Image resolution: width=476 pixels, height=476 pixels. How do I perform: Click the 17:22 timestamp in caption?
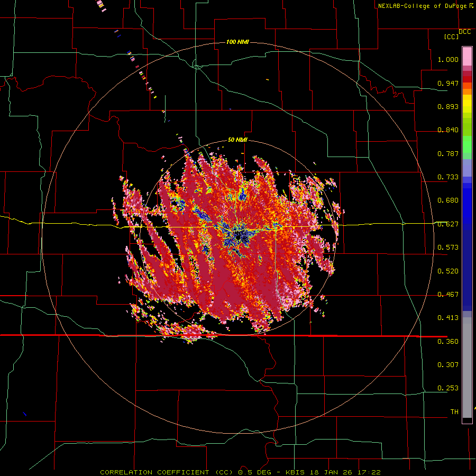tap(369, 472)
